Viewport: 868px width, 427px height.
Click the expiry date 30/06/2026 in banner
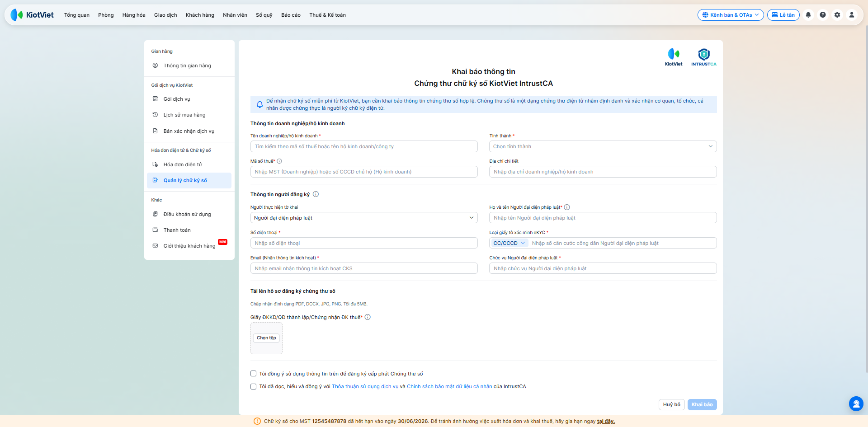click(x=413, y=421)
